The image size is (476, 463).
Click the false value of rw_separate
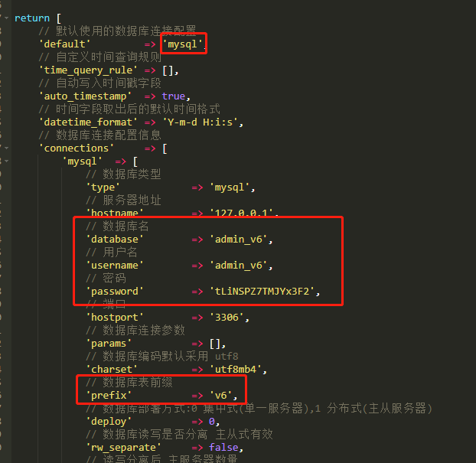[x=223, y=447]
